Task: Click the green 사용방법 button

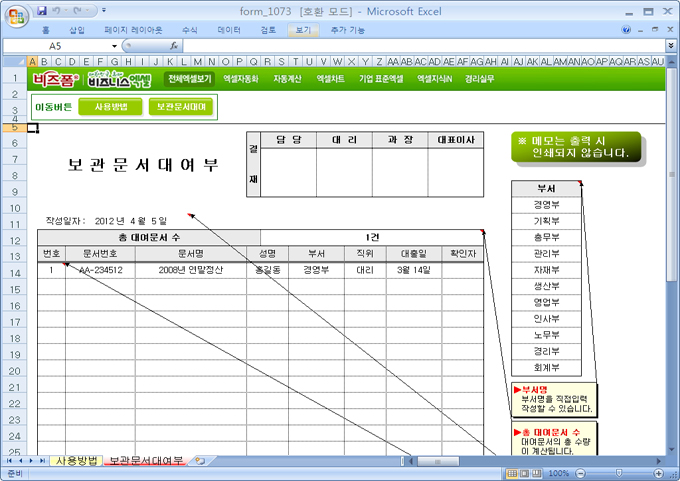Action: (109, 106)
